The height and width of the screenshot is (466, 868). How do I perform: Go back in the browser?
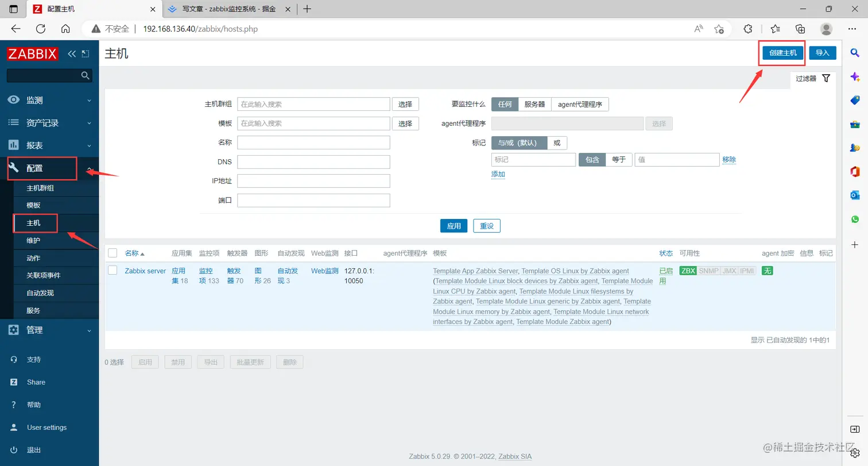tap(15, 29)
